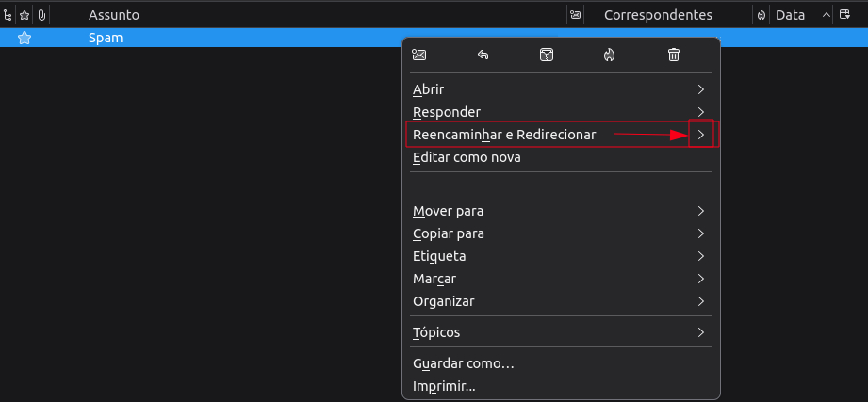
Task: Click the mark-as-unread envelope icon
Action: click(x=419, y=55)
